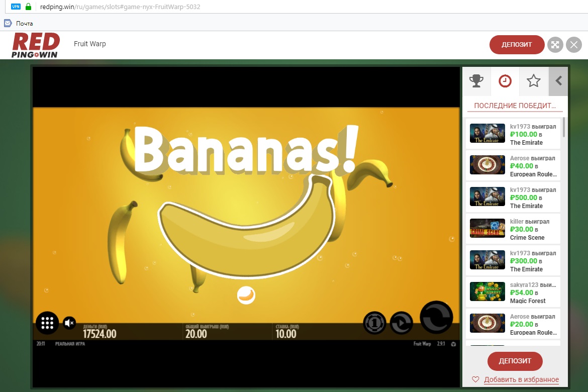Screen dimensions: 588x392
Task: Open the Crime Scene game thumbnail
Action: point(487,229)
